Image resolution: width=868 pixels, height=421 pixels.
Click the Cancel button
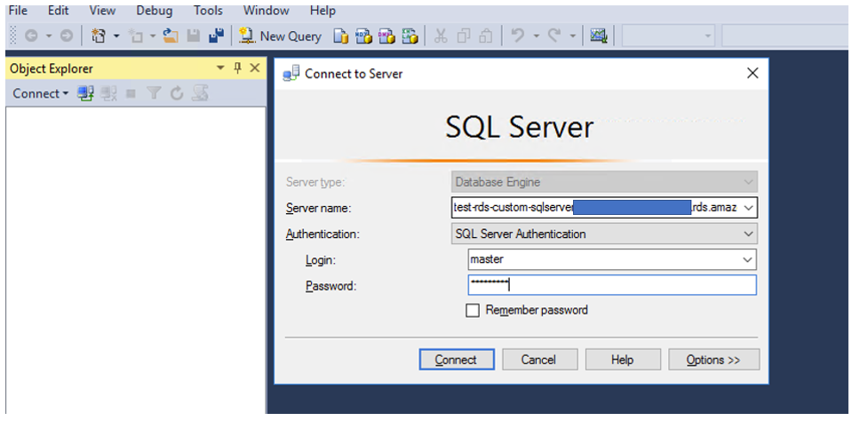(540, 360)
